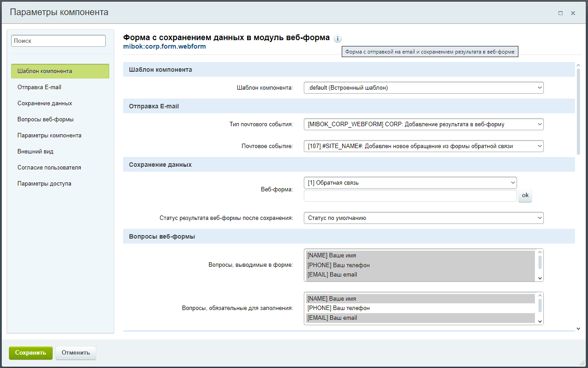
Task: Click the Вопросы веб-формы section header
Action: (x=349, y=236)
